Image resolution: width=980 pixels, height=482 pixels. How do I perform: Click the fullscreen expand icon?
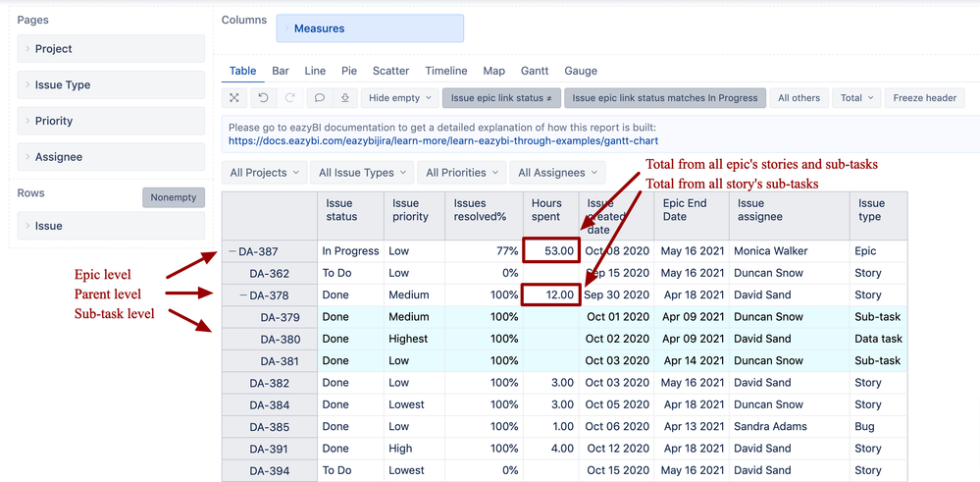(234, 98)
